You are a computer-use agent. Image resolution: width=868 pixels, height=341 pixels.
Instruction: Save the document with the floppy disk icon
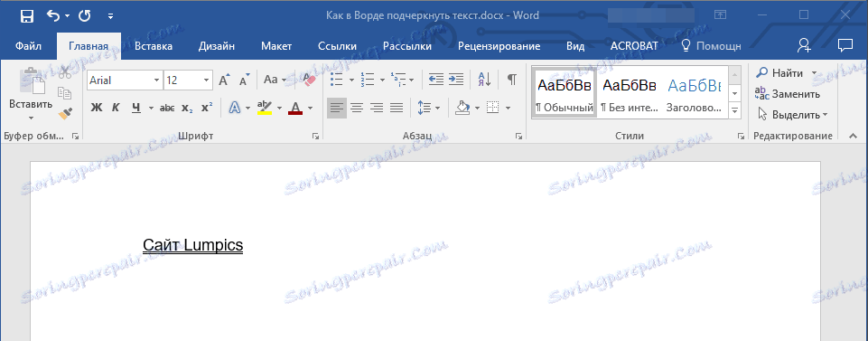[x=26, y=16]
